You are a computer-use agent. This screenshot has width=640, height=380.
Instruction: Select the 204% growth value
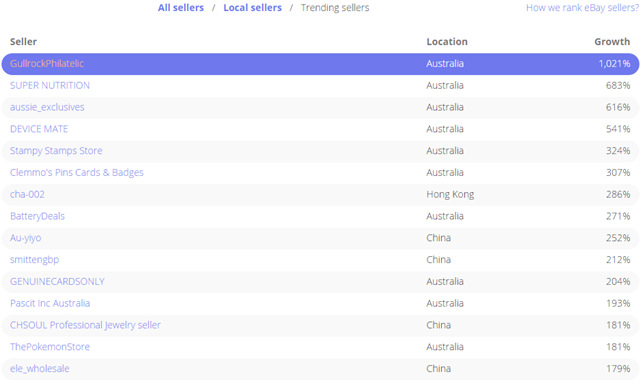[618, 281]
